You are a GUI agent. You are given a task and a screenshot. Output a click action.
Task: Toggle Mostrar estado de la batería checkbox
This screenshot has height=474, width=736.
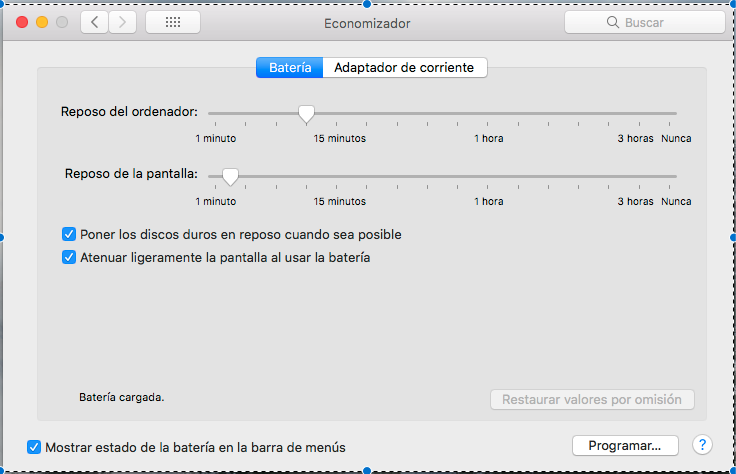[x=34, y=447]
